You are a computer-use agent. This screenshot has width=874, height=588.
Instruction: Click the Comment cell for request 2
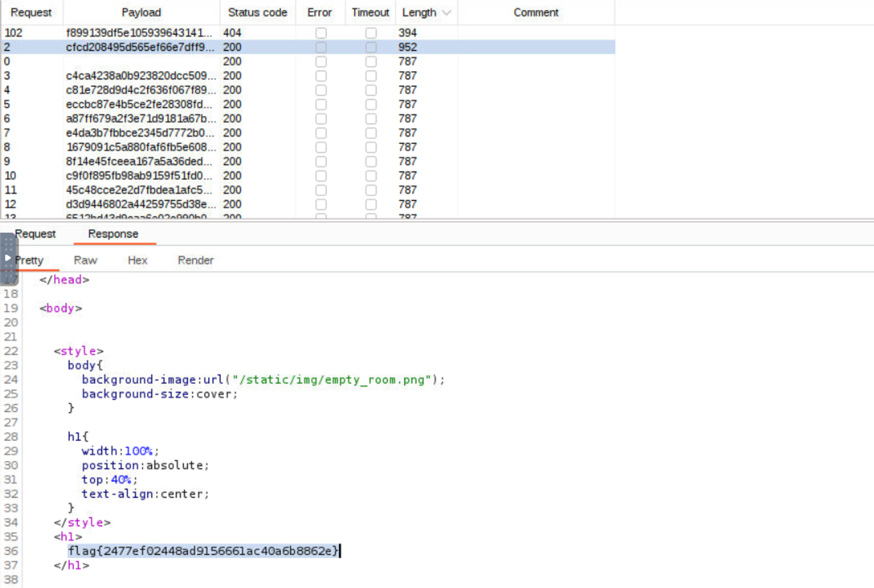[536, 47]
